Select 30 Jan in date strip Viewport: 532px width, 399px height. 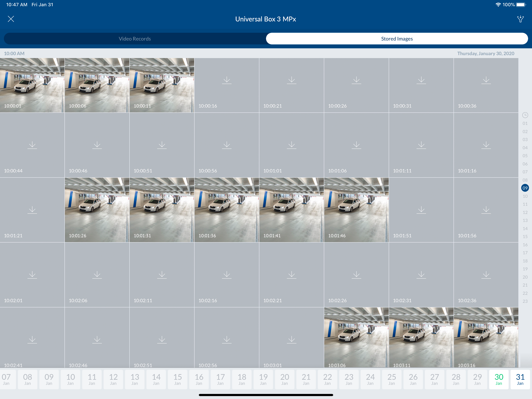(x=499, y=379)
